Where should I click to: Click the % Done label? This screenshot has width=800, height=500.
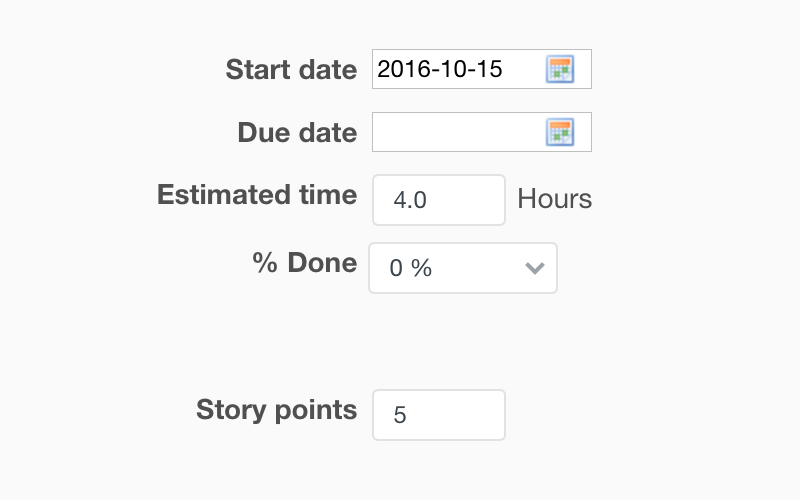point(304,263)
